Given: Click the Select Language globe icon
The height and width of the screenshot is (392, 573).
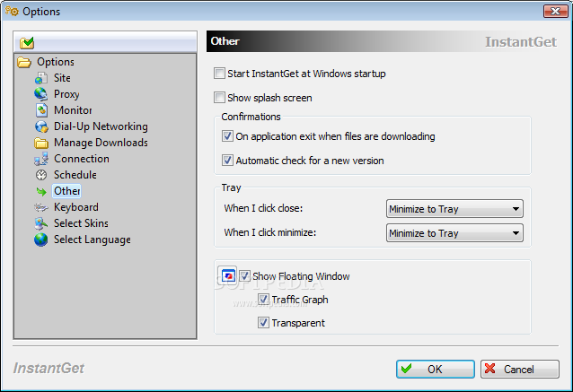Looking at the screenshot, I should (x=41, y=240).
